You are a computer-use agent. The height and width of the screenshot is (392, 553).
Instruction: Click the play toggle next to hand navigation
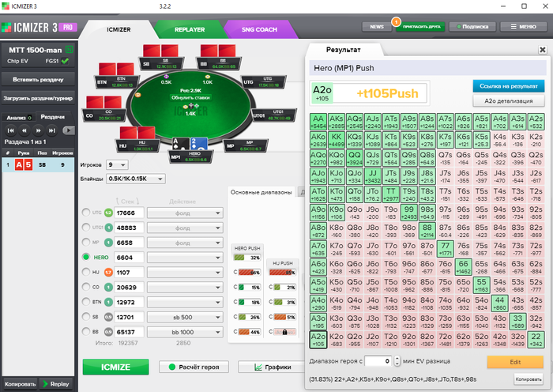[x=69, y=130]
